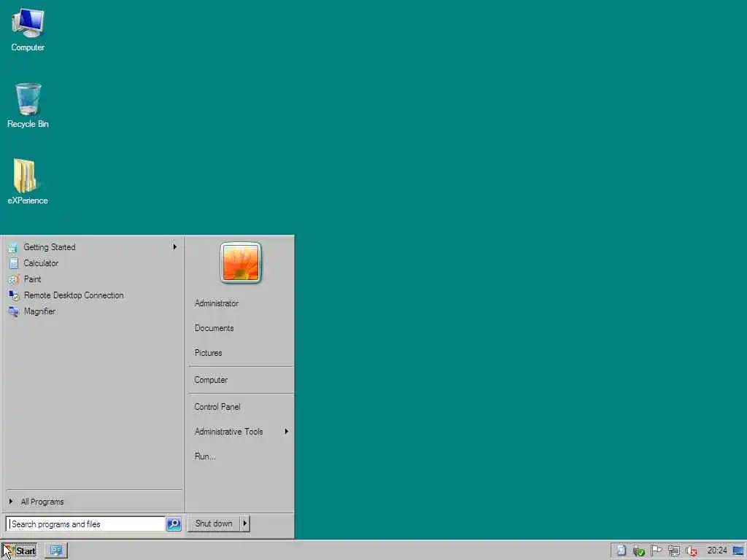The height and width of the screenshot is (560, 747).
Task: Click the Administrative Tools text label
Action: 228,432
